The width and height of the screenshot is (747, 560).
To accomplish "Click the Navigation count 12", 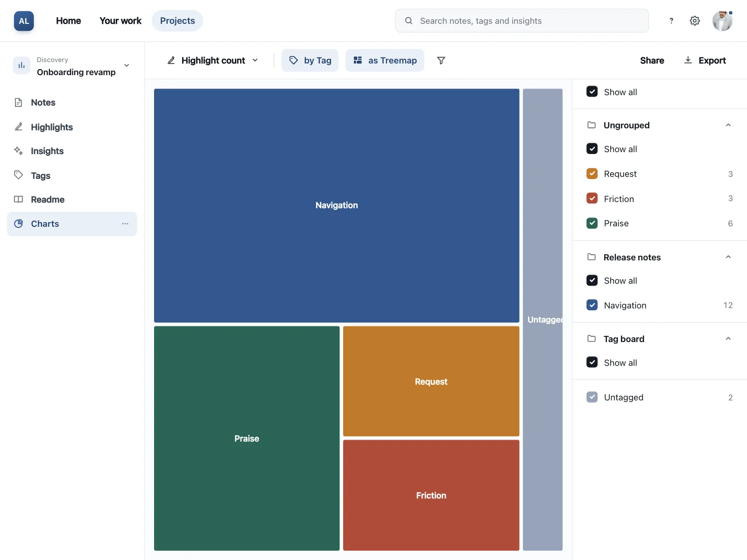I will (x=728, y=305).
